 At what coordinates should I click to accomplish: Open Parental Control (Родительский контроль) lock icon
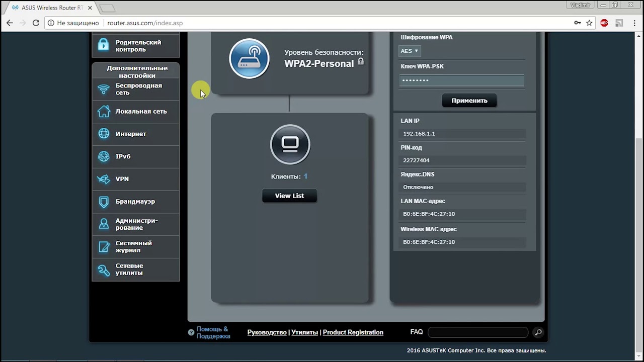point(103,45)
